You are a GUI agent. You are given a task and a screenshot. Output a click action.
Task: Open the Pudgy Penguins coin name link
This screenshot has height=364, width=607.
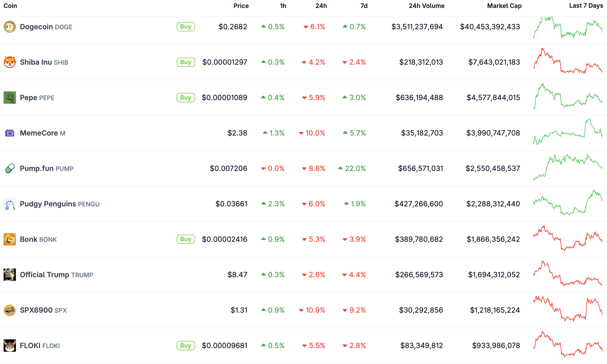click(x=48, y=204)
